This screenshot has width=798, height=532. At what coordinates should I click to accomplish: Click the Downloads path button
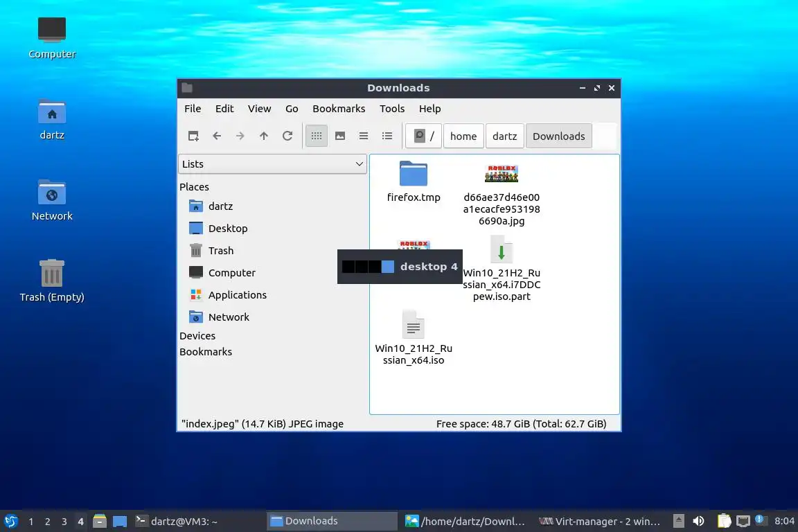tap(559, 136)
